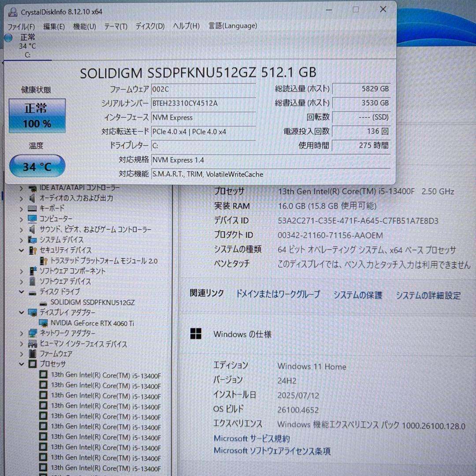
Task: Open the ファイル(F) menu in CrystalDiskInfo
Action: tap(21, 27)
